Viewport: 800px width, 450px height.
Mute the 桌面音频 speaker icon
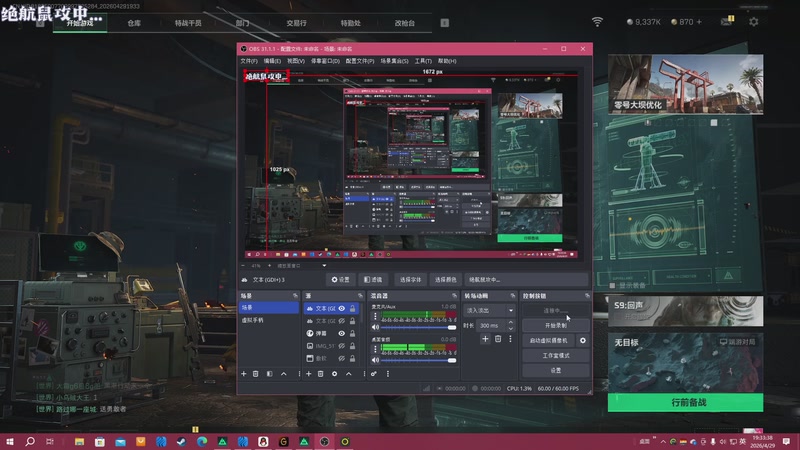(376, 360)
